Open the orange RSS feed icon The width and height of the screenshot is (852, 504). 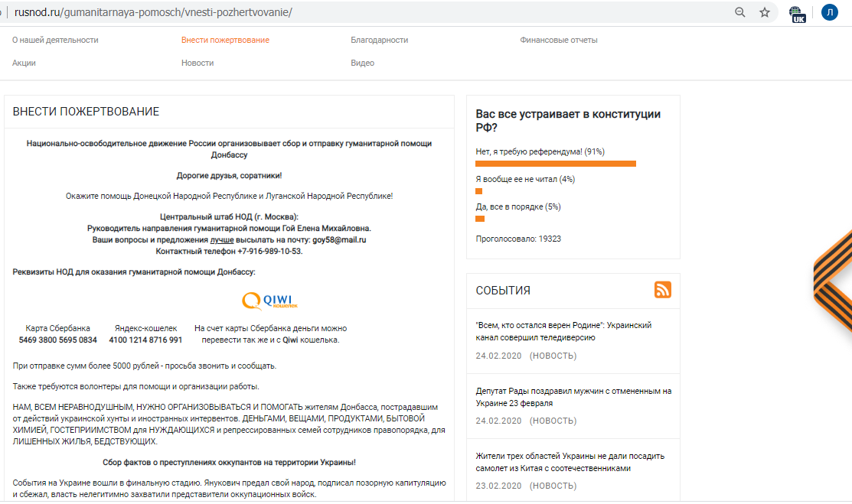[662, 290]
